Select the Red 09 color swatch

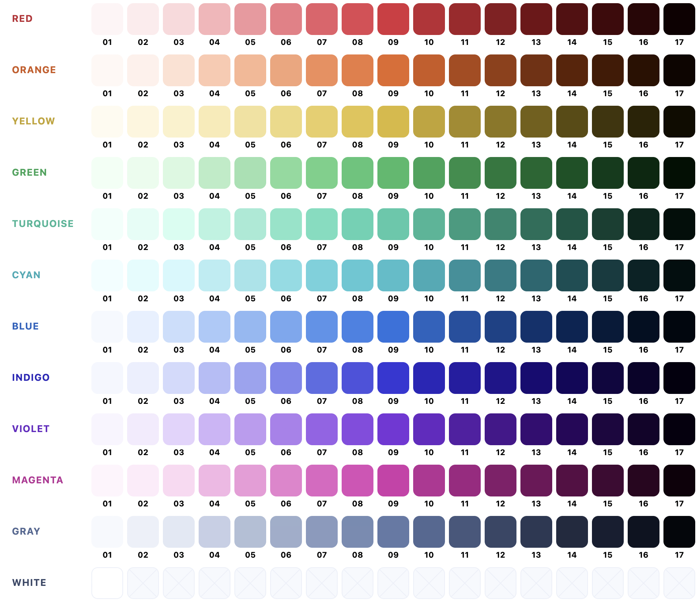(x=393, y=19)
